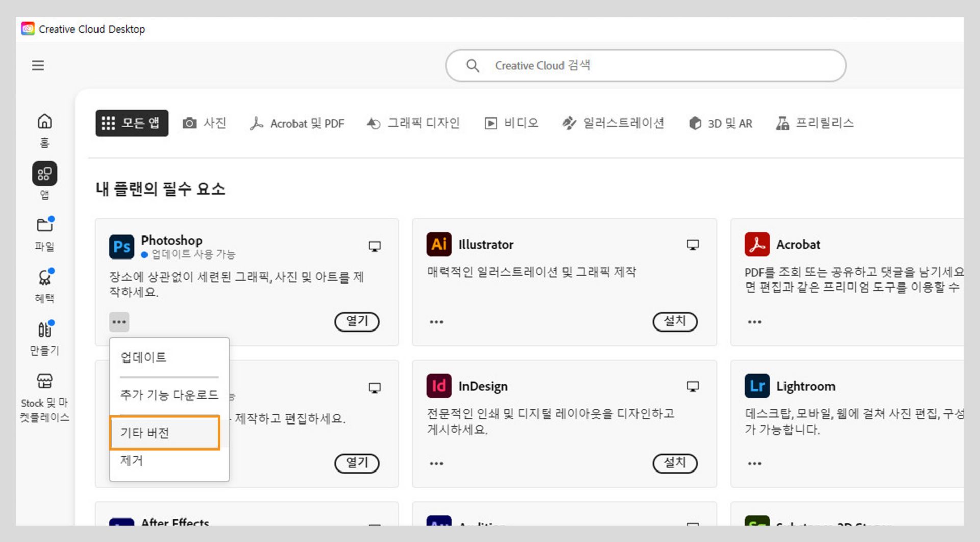The width and height of the screenshot is (980, 542).
Task: Click 설치 to install InDesign
Action: click(675, 463)
